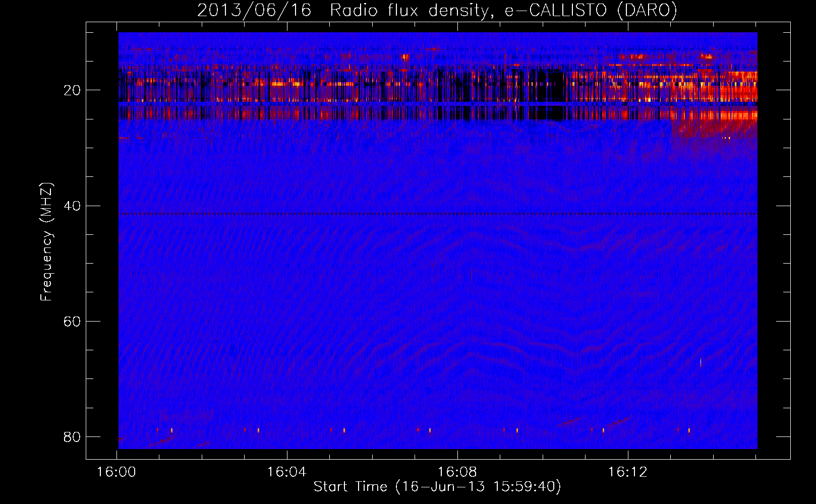
Task: Click the '16:08' time tick label
Action: [457, 472]
